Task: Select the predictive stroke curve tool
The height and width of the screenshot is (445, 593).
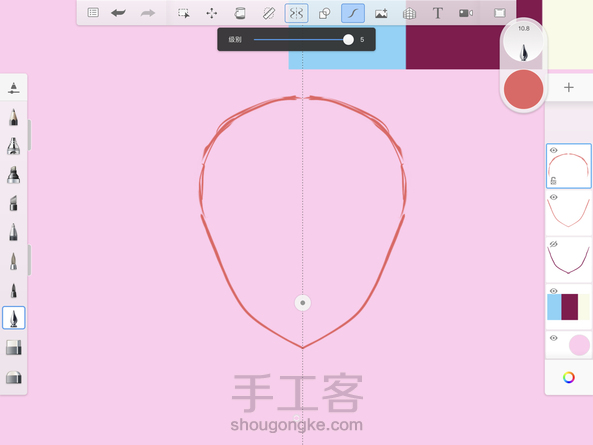Action: point(353,13)
